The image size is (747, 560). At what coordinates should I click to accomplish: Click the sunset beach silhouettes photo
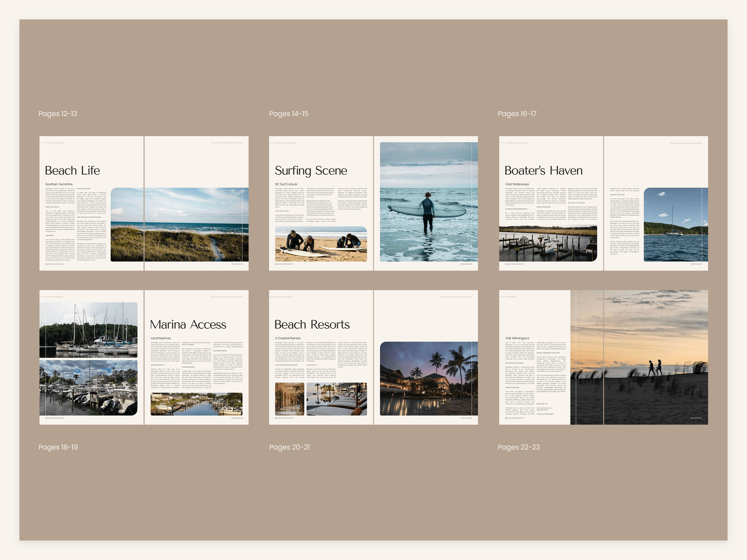pyautogui.click(x=639, y=357)
